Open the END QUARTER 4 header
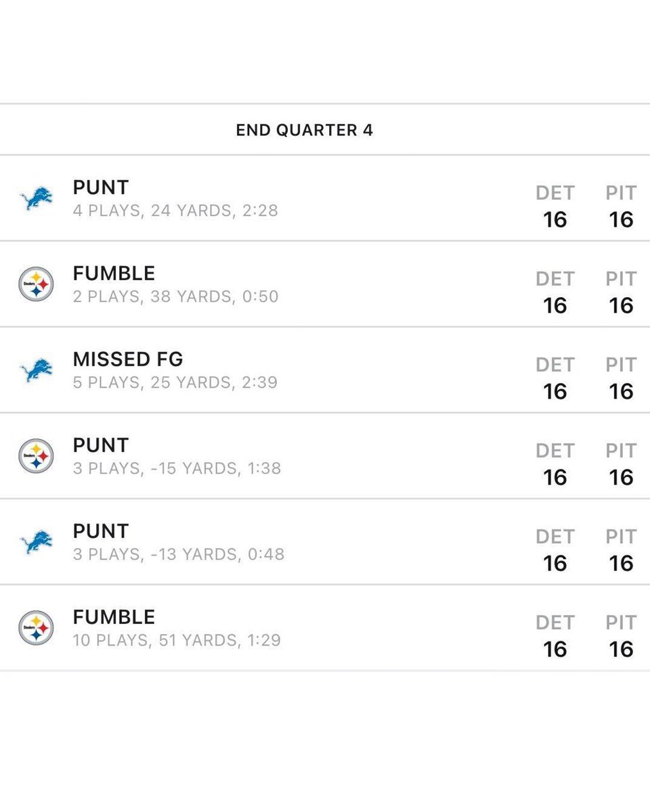650x812 pixels. coord(305,130)
